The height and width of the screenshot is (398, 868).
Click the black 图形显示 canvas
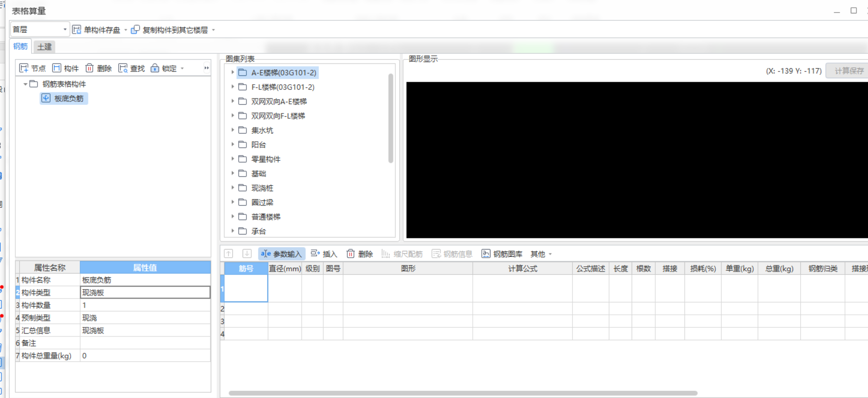click(x=637, y=160)
